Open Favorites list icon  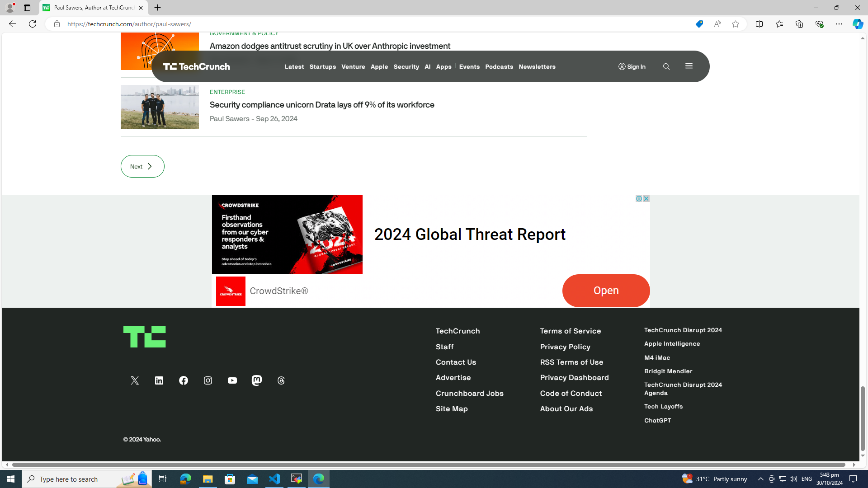pos(779,24)
